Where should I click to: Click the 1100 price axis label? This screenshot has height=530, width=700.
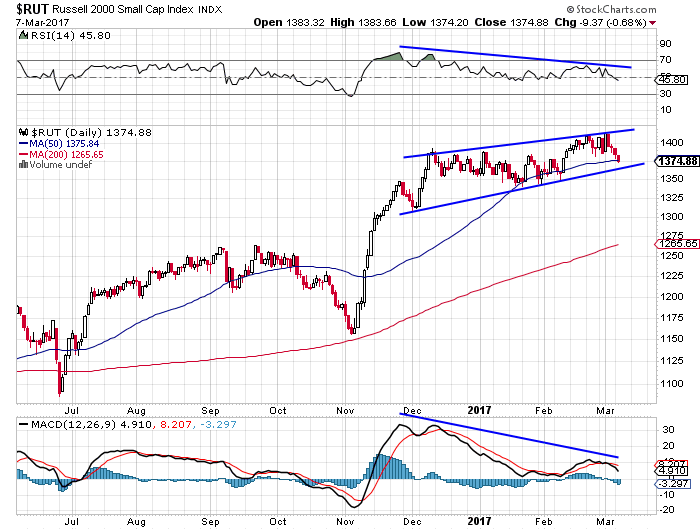click(x=672, y=384)
